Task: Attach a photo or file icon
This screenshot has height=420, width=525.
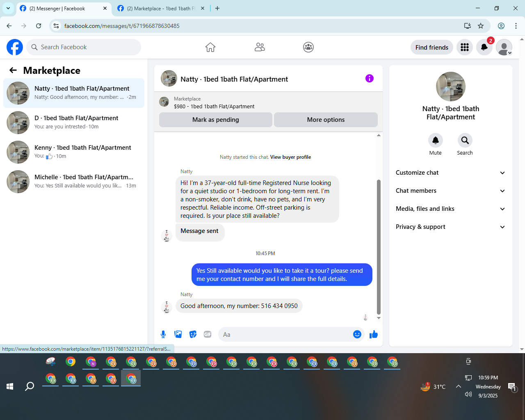Action: (178, 334)
